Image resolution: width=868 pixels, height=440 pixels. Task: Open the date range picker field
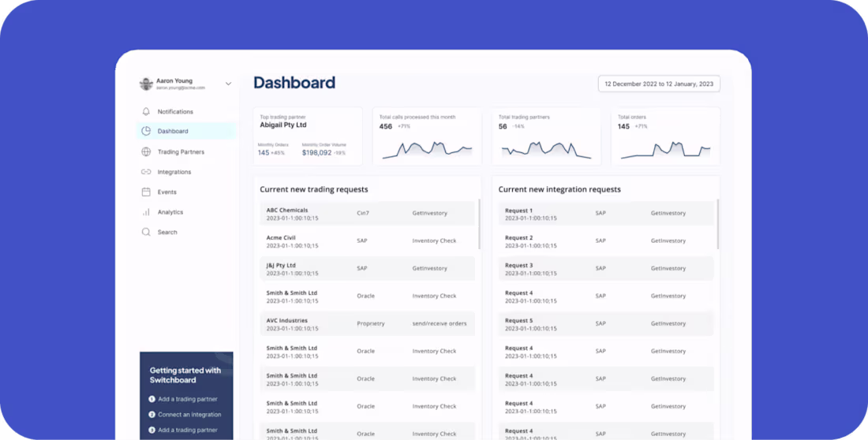click(659, 84)
